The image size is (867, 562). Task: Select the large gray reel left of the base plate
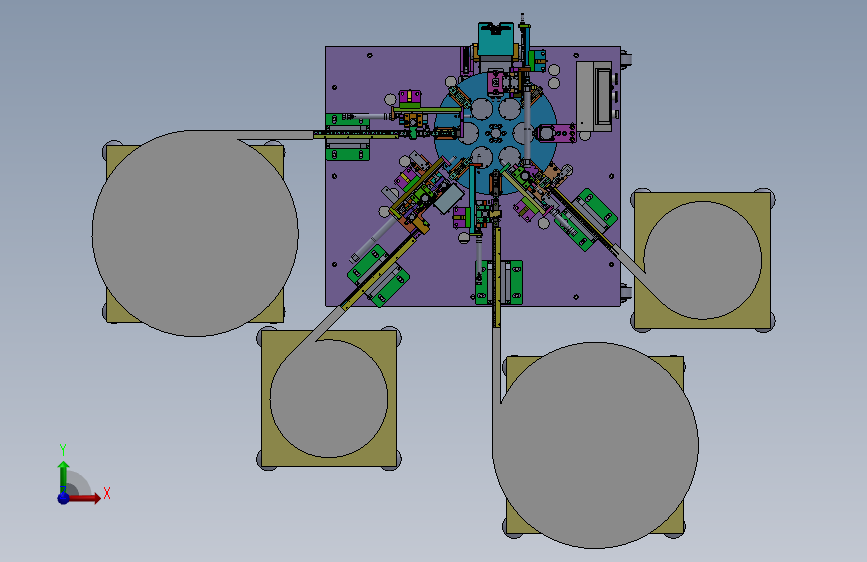195,233
